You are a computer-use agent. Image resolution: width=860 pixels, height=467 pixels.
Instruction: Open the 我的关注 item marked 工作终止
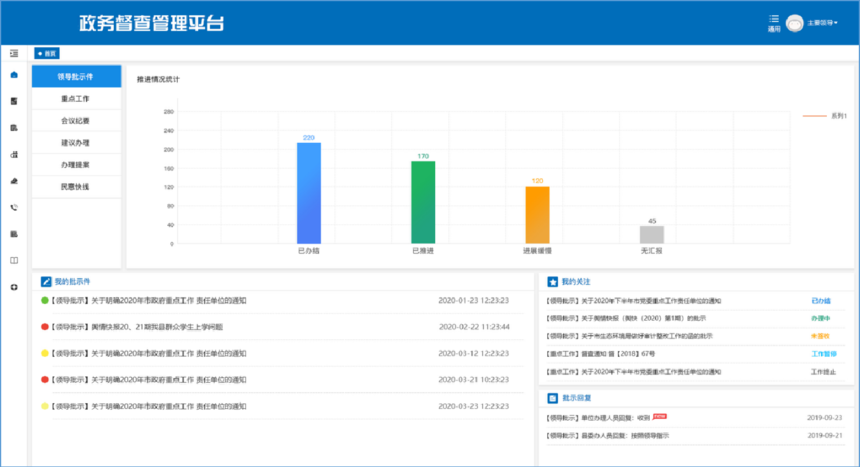(x=633, y=372)
